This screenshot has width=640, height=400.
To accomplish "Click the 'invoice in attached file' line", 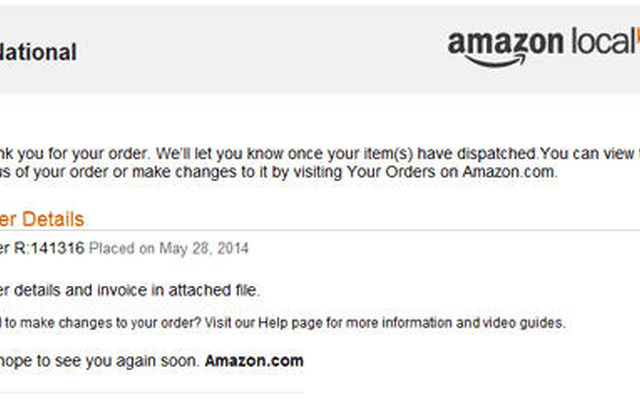I will coord(130,290).
